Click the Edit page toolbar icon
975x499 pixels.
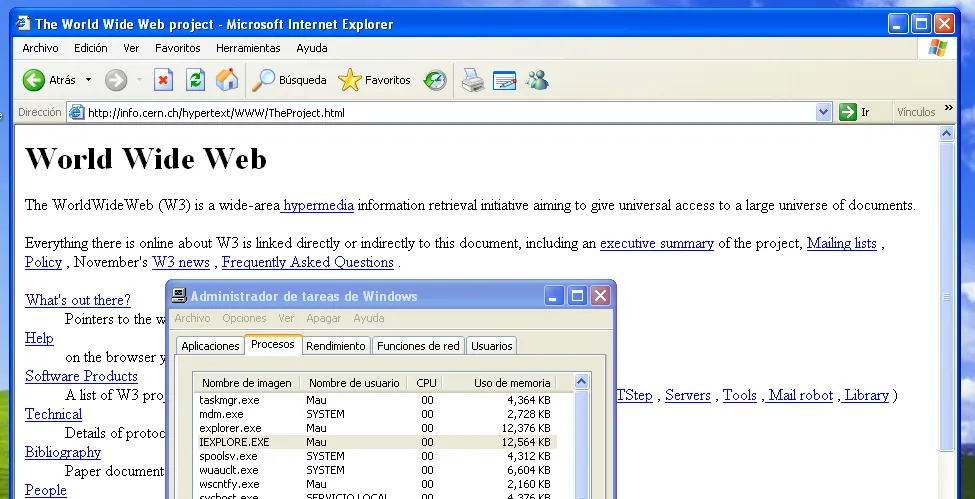504,80
